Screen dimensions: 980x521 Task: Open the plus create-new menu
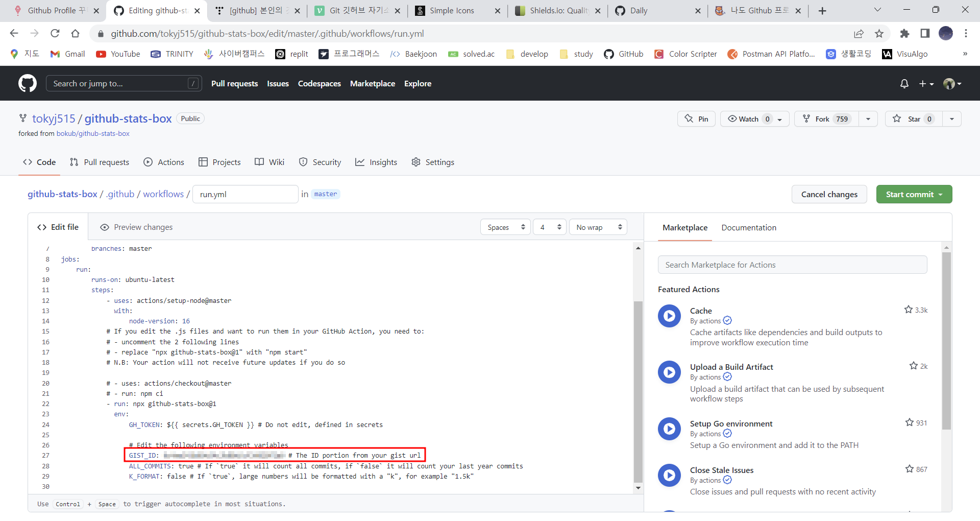(x=926, y=84)
